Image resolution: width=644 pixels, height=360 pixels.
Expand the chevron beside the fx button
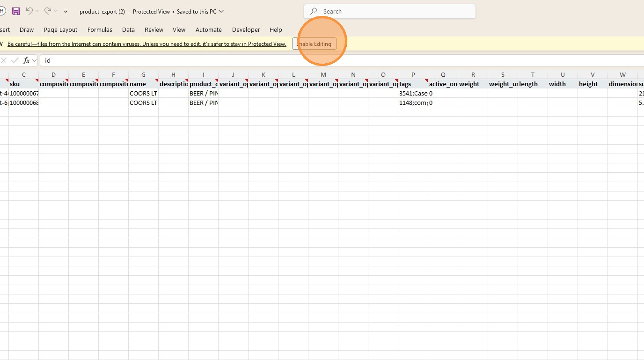[x=34, y=60]
